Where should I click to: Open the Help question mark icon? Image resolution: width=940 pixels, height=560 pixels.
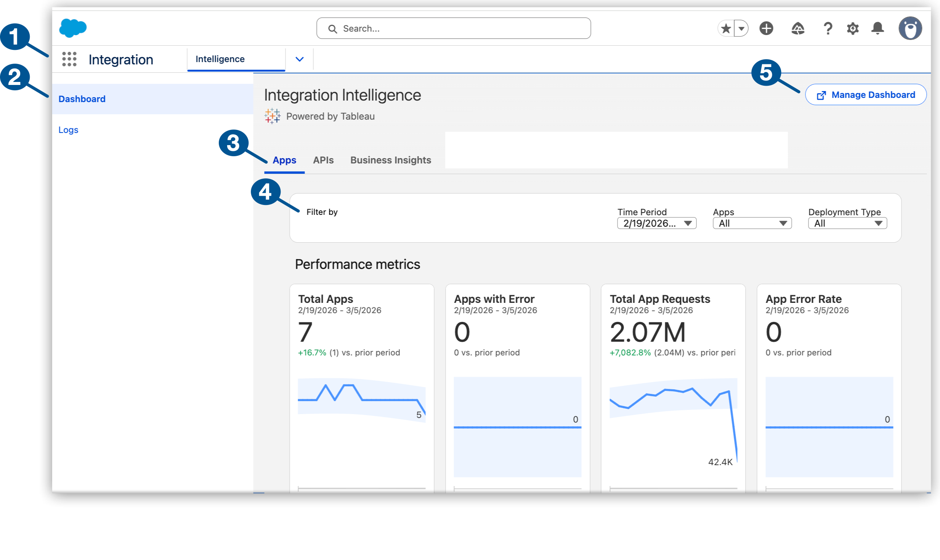point(828,29)
